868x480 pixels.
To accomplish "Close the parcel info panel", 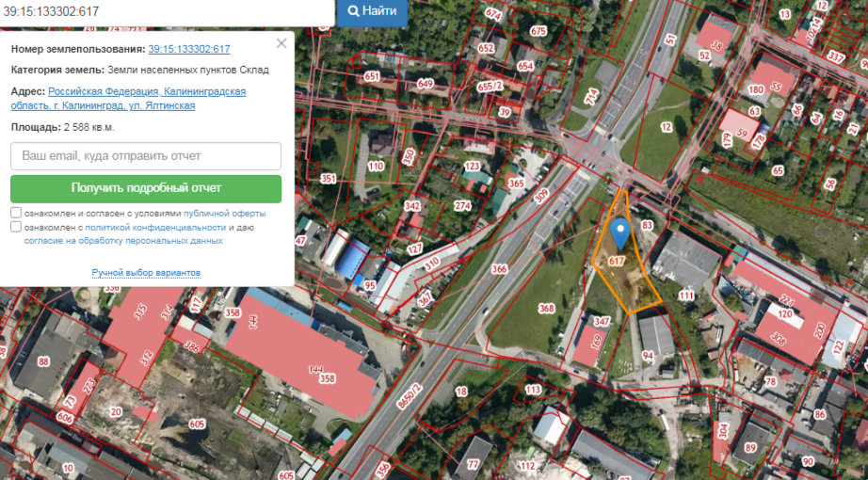I will tap(281, 43).
